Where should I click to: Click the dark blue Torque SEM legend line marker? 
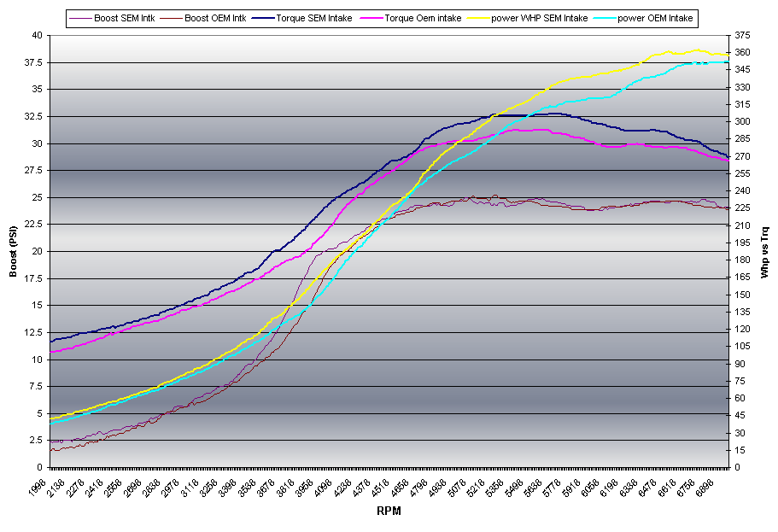pyautogui.click(x=263, y=18)
